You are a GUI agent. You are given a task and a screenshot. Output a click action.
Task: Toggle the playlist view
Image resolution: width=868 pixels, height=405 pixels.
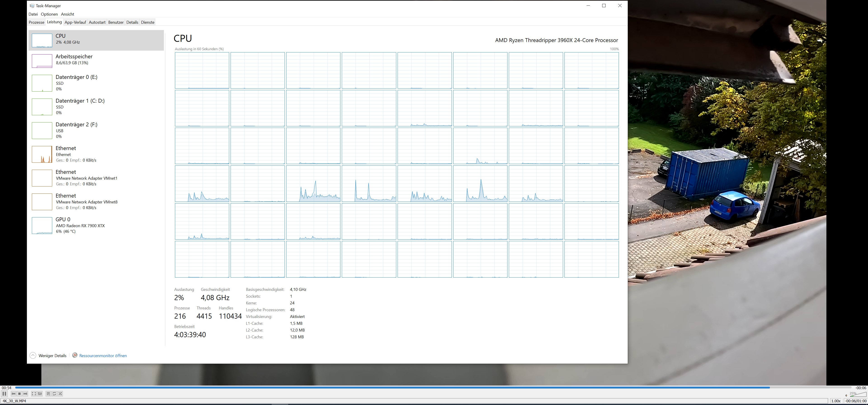coord(48,393)
